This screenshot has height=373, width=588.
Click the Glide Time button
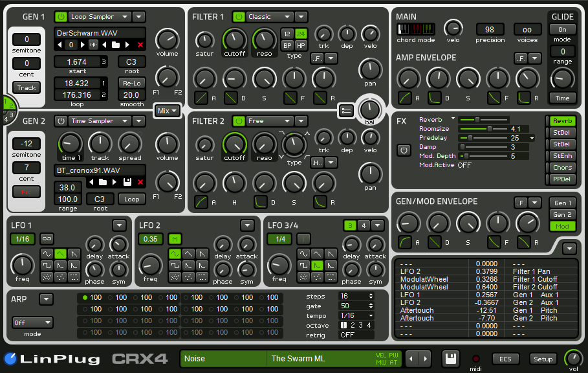point(562,98)
